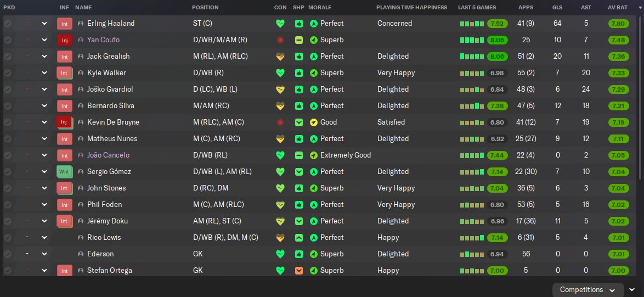Click Stefan Ortega's orange match sharpness icon

298,271
